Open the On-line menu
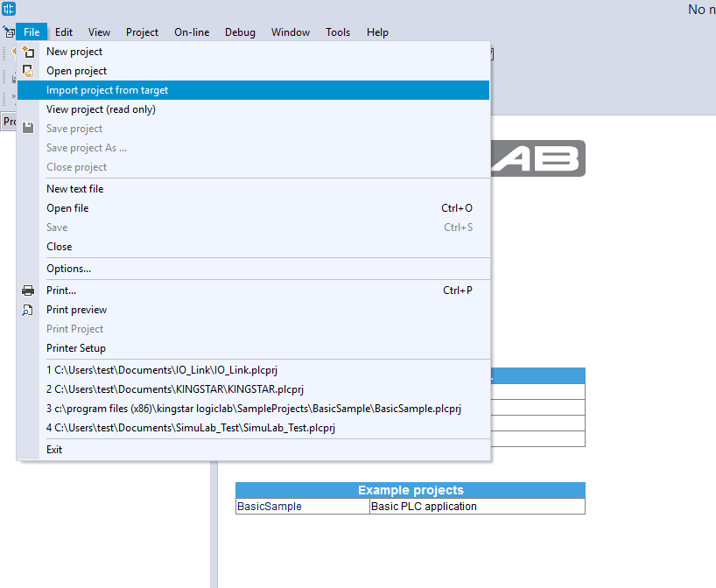 [x=192, y=32]
